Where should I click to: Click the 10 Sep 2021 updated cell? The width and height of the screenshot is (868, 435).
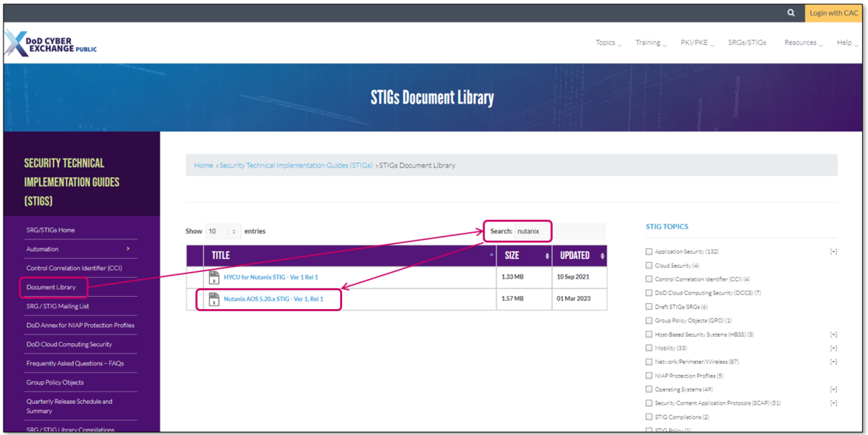point(580,277)
